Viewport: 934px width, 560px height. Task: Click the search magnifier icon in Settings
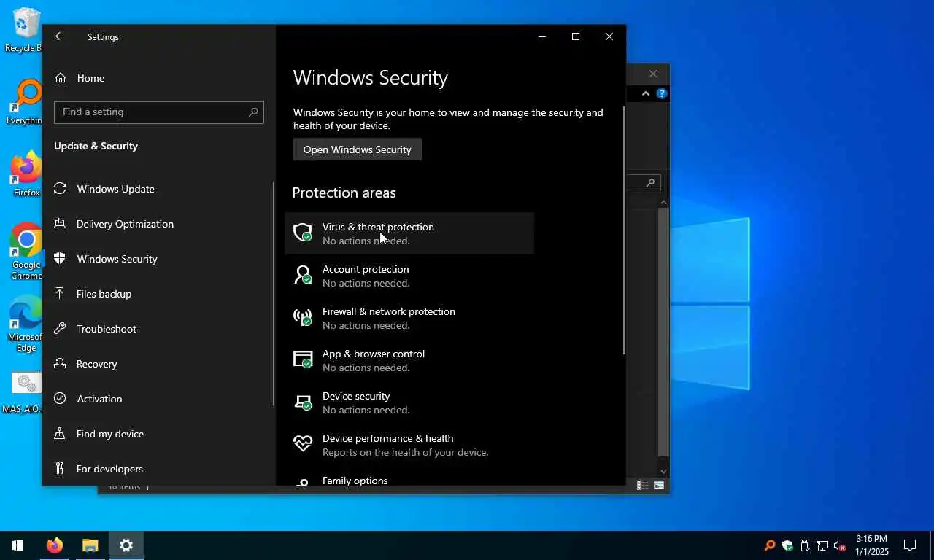253,112
